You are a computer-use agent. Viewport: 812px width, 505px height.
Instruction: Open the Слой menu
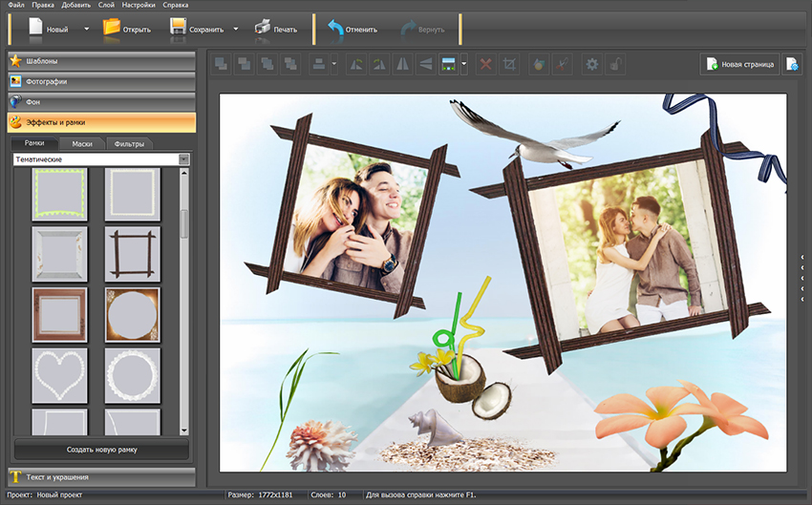tap(107, 6)
